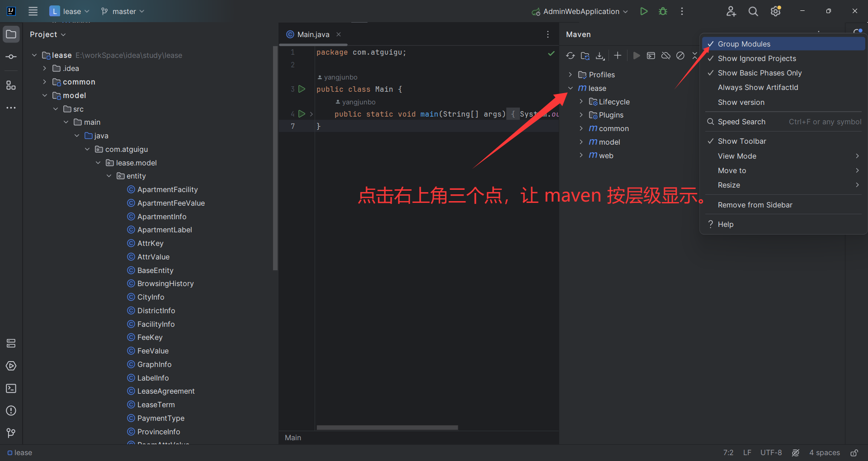Open the Problems tool window icon

(11, 411)
